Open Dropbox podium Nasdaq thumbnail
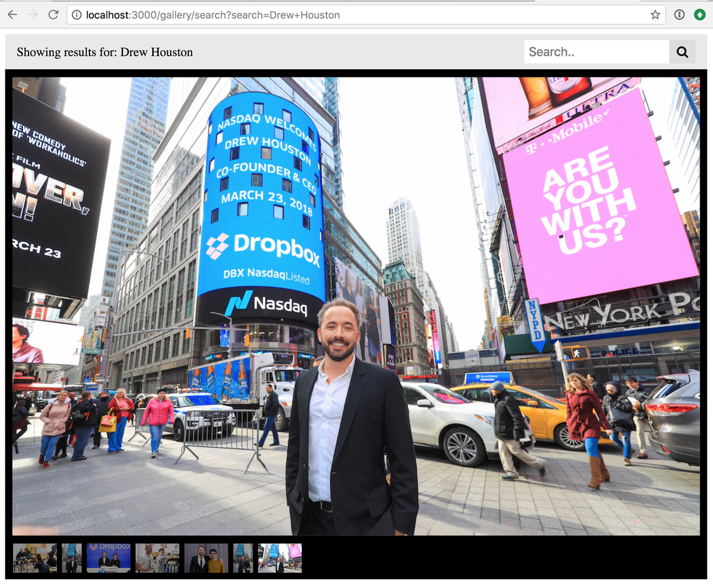713x588 pixels. [x=108, y=558]
